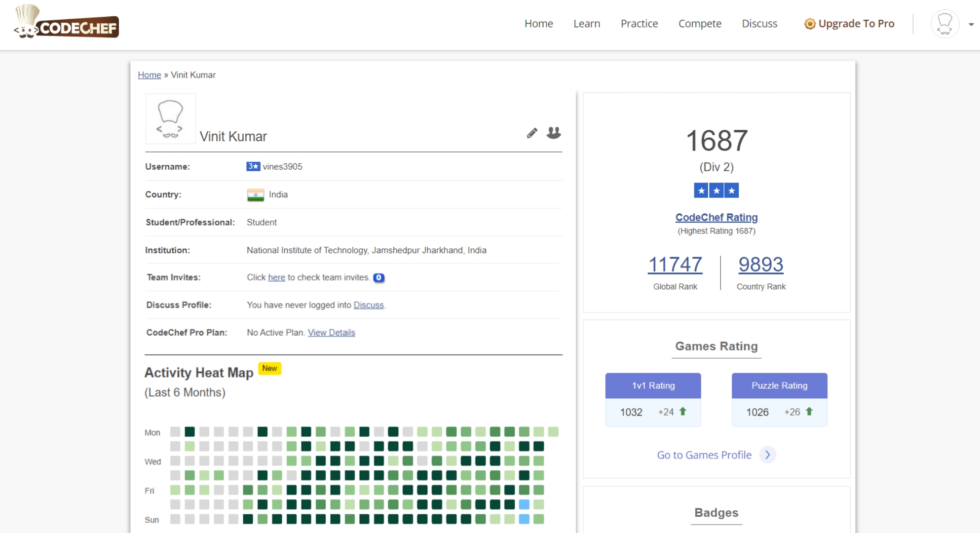Open the Home nav item
The width and height of the screenshot is (980, 533).
coord(538,23)
